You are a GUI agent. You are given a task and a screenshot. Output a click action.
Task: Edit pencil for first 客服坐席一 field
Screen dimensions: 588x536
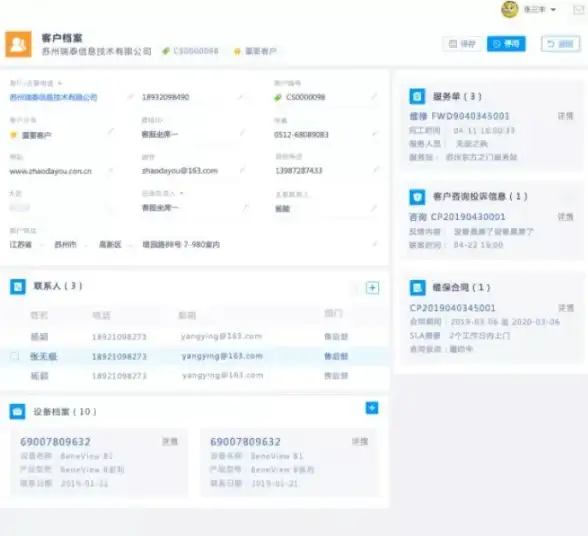point(242,132)
